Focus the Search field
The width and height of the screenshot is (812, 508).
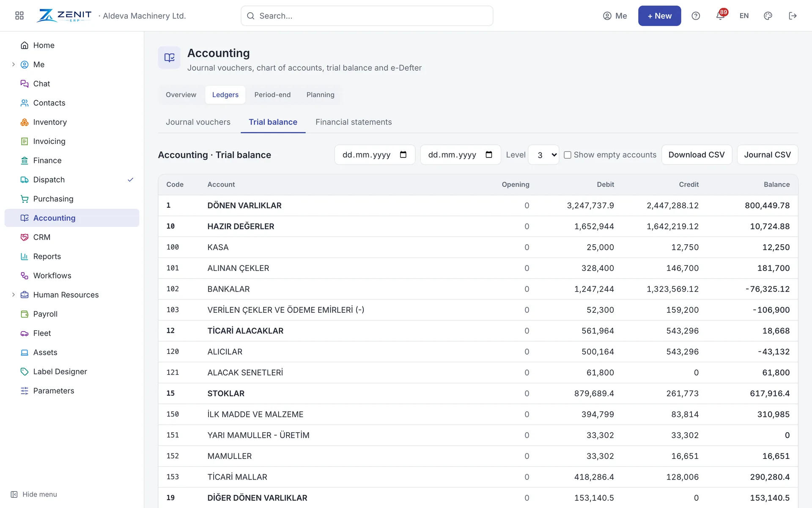pyautogui.click(x=367, y=16)
